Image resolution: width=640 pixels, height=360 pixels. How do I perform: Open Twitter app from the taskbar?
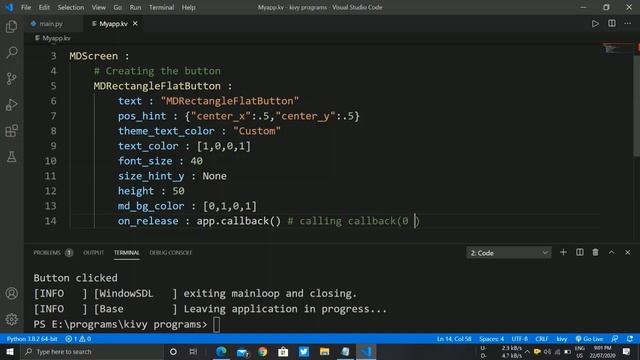coord(304,351)
